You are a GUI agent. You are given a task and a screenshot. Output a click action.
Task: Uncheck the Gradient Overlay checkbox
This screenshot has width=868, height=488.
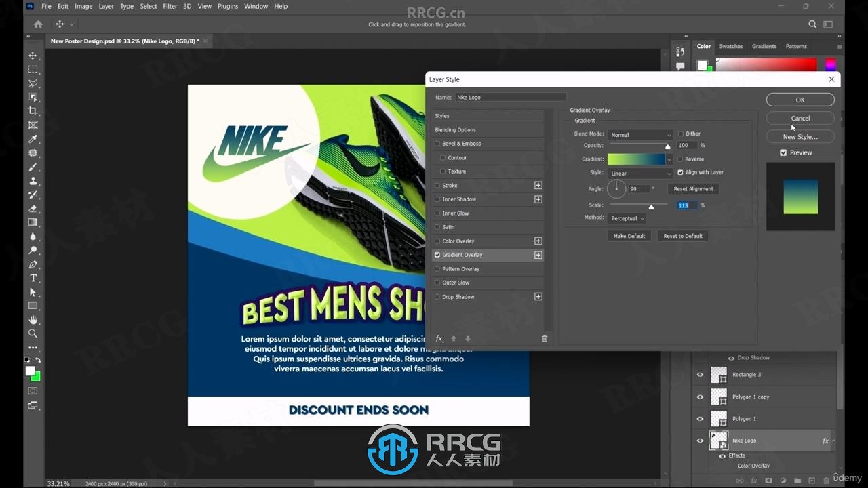(x=437, y=255)
